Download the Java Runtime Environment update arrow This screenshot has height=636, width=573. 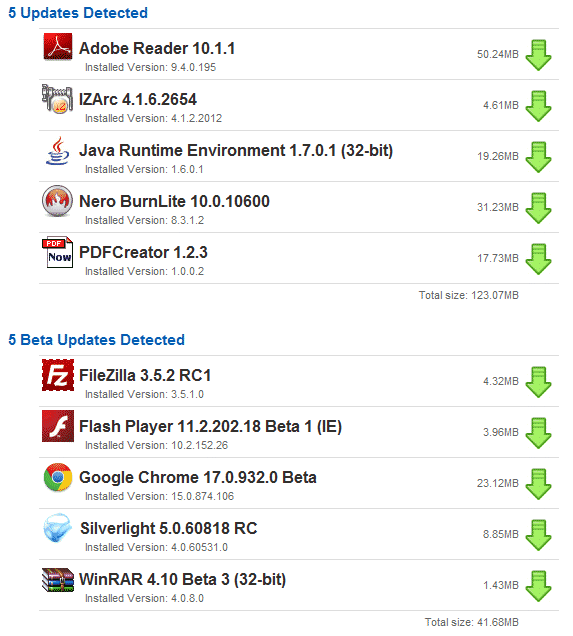coord(538,157)
